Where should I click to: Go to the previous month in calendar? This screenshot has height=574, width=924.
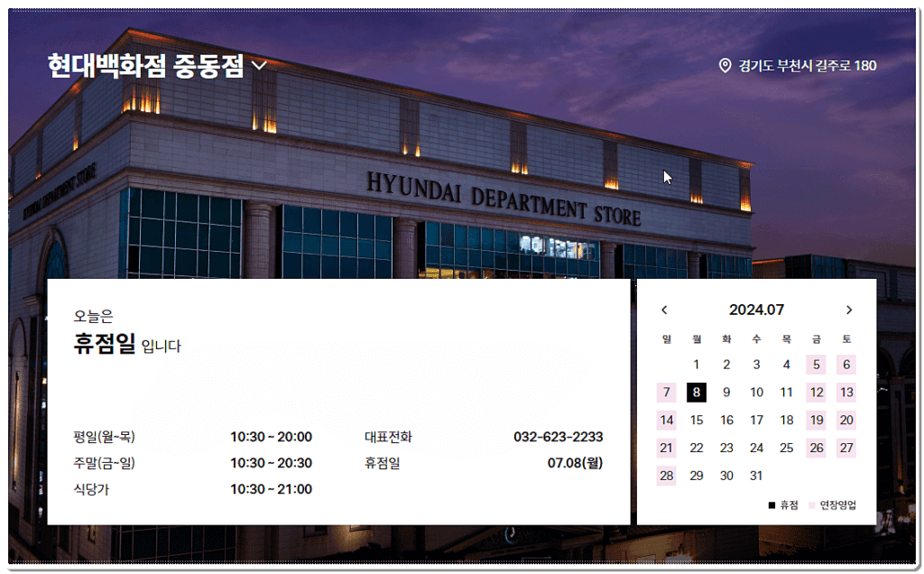pyautogui.click(x=664, y=310)
